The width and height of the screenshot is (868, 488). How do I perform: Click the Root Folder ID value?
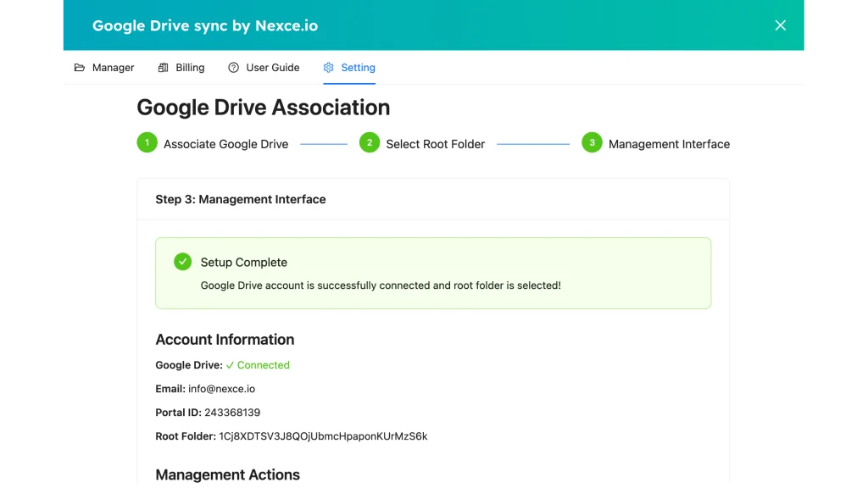tap(323, 436)
